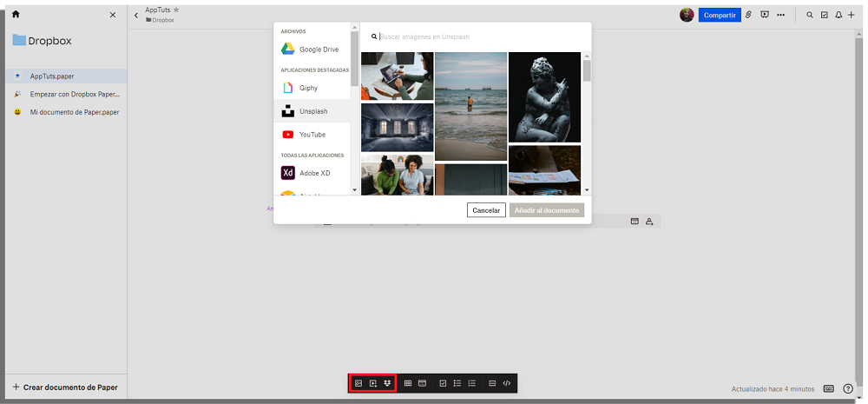Screen dimensions: 868x404
Task: Close the left sidebar panel
Action: pyautogui.click(x=113, y=15)
